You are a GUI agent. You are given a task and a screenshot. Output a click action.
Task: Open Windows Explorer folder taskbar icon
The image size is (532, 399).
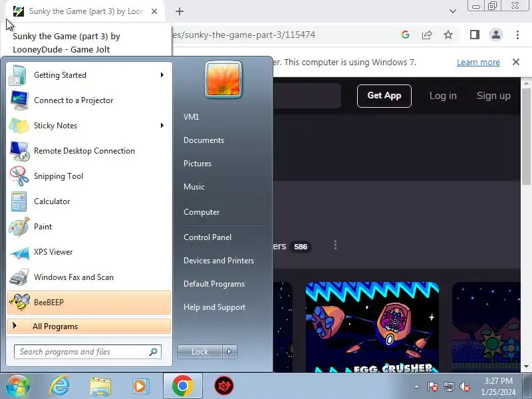(x=100, y=386)
